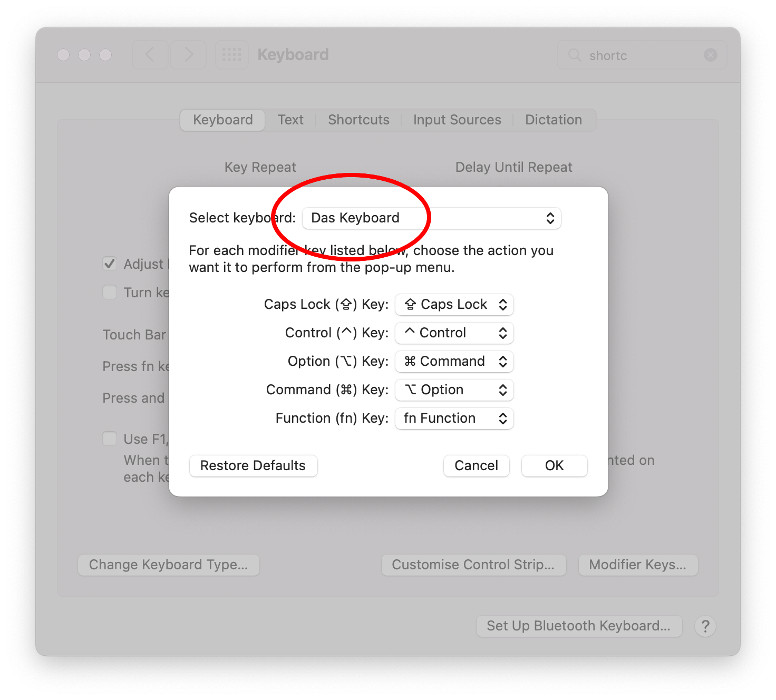Switch to the Shortcuts tab
The width and height of the screenshot is (776, 700).
[358, 120]
